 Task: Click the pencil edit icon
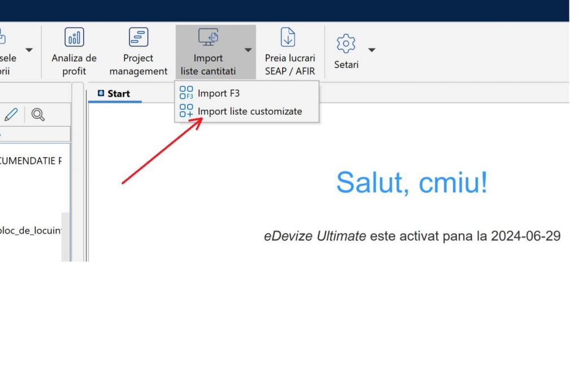11,114
